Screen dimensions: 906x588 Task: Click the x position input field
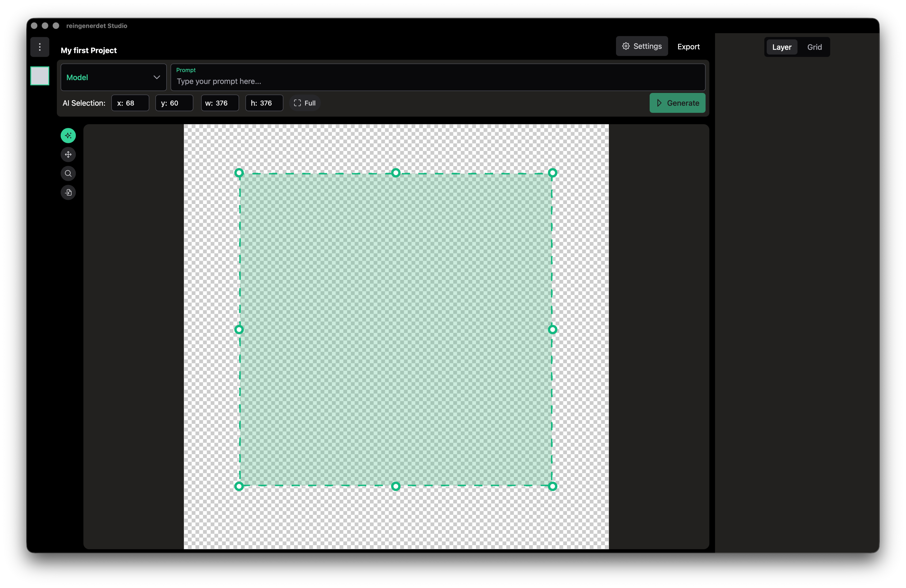(x=130, y=103)
